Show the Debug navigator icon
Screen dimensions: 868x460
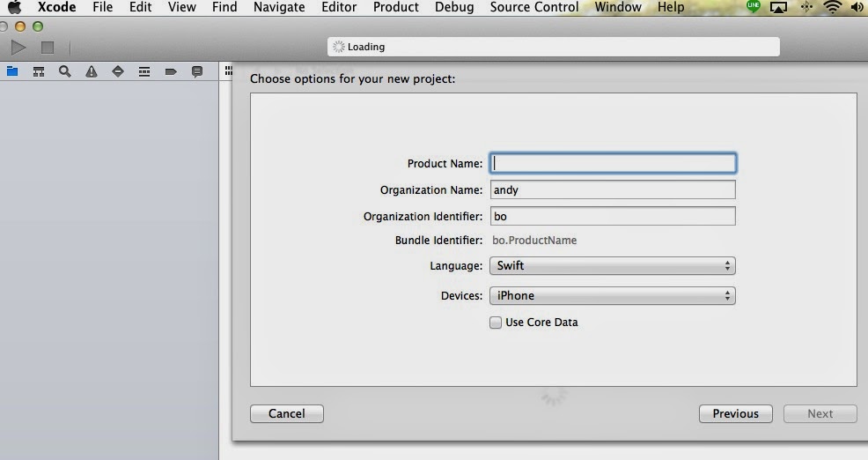pos(144,72)
